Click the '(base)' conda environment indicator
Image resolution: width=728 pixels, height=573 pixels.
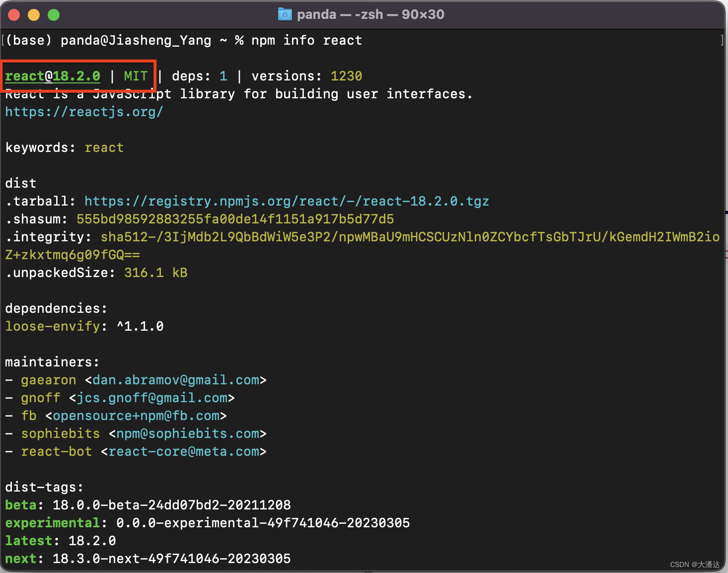pyautogui.click(x=29, y=40)
